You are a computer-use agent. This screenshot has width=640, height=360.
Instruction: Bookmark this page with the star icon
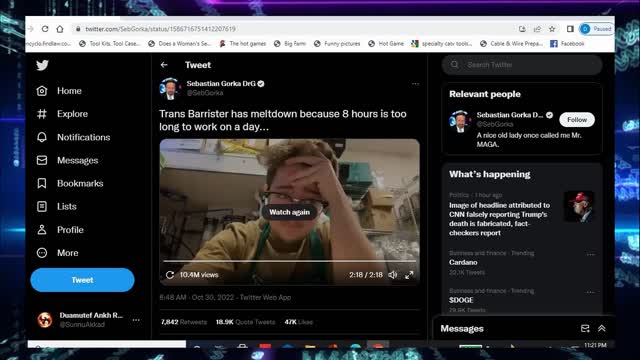click(x=552, y=29)
